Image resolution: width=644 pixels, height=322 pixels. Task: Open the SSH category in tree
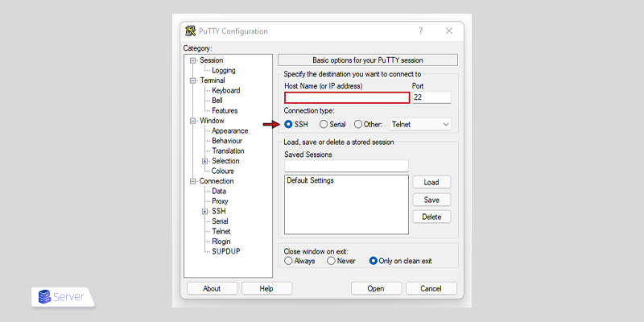tap(218, 212)
